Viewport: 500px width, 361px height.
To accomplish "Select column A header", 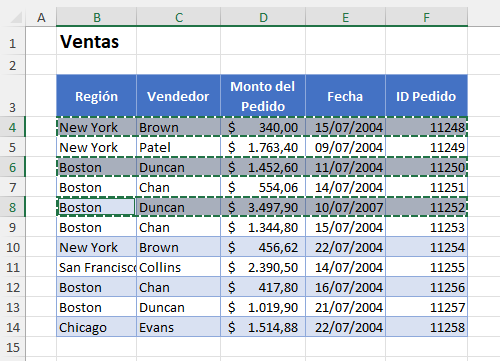I will 41,17.
